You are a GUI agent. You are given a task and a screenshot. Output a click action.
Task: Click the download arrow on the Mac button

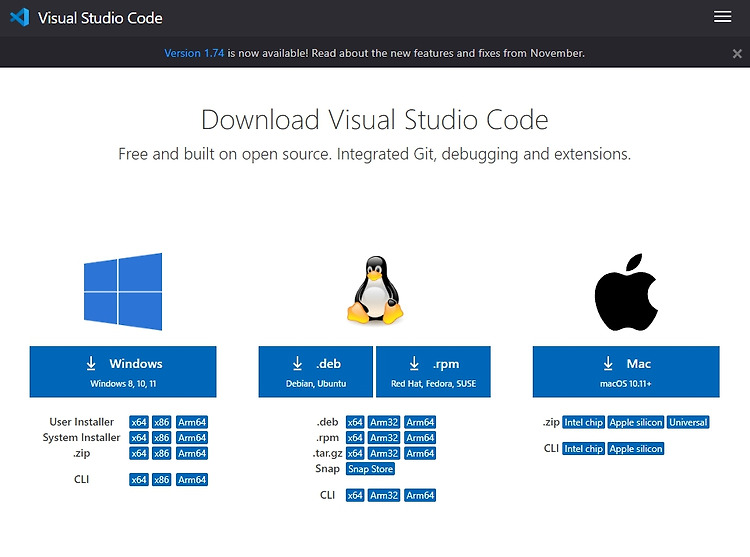click(608, 363)
